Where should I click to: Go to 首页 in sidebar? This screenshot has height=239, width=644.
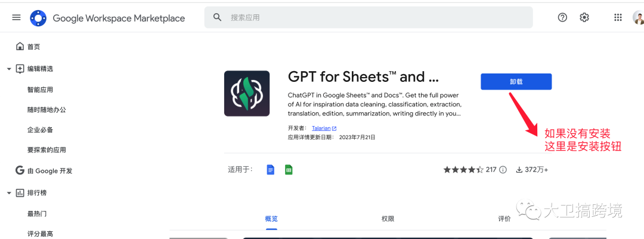pos(33,47)
